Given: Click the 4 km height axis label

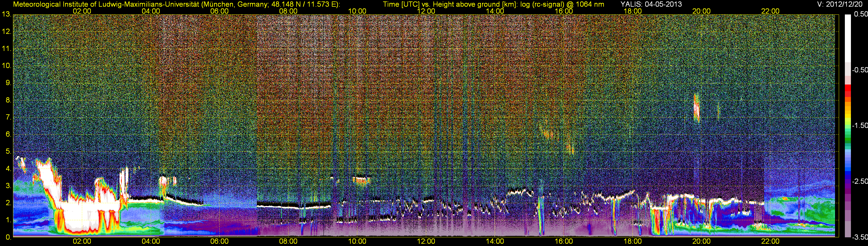Looking at the screenshot, I should click(8, 168).
